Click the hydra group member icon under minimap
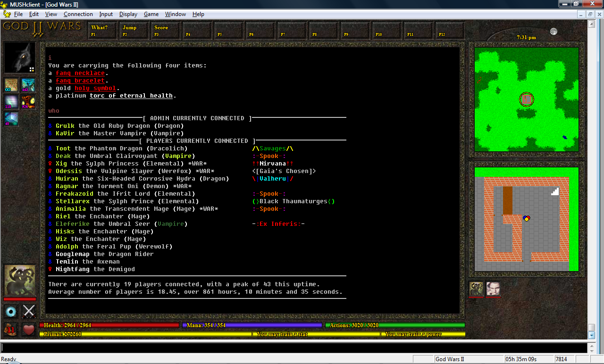Screen dimensions: 604x364 pos(476,289)
